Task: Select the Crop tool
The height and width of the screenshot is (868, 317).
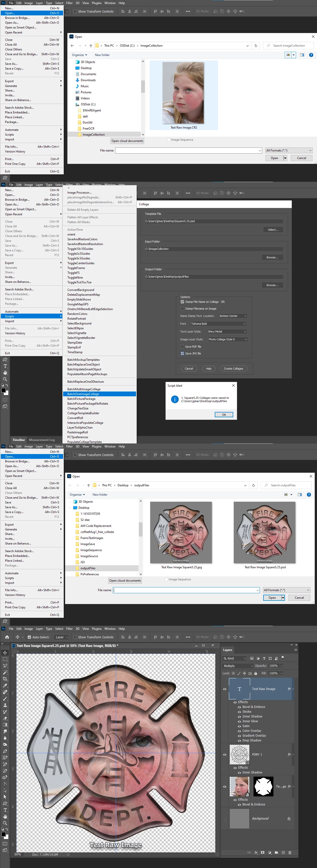Action: coord(5,679)
